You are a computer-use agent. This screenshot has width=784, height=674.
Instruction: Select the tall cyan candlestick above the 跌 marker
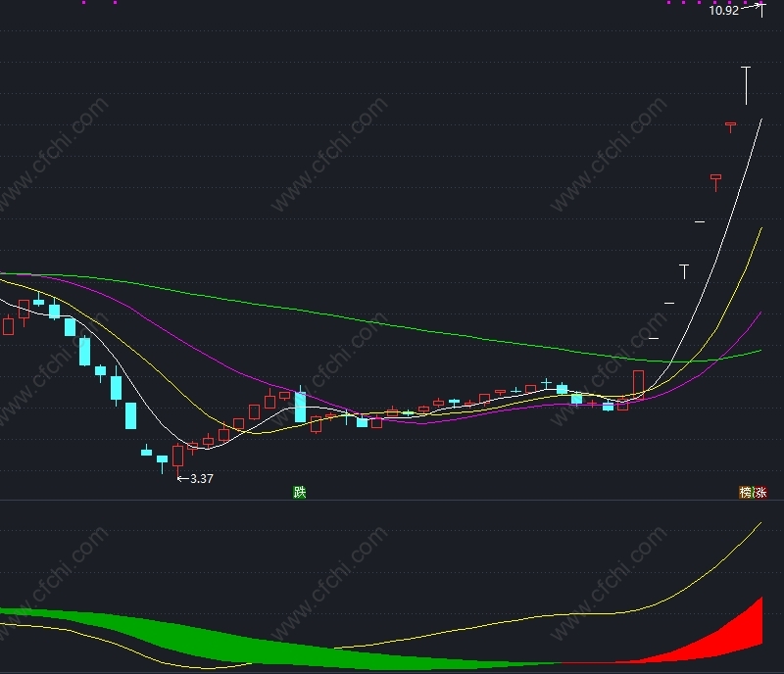[x=300, y=405]
